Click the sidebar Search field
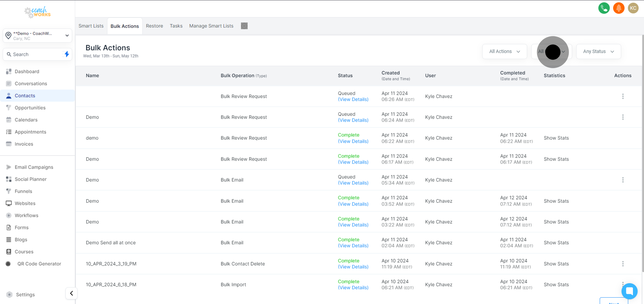Screen dimensions: 644x304 (34, 54)
